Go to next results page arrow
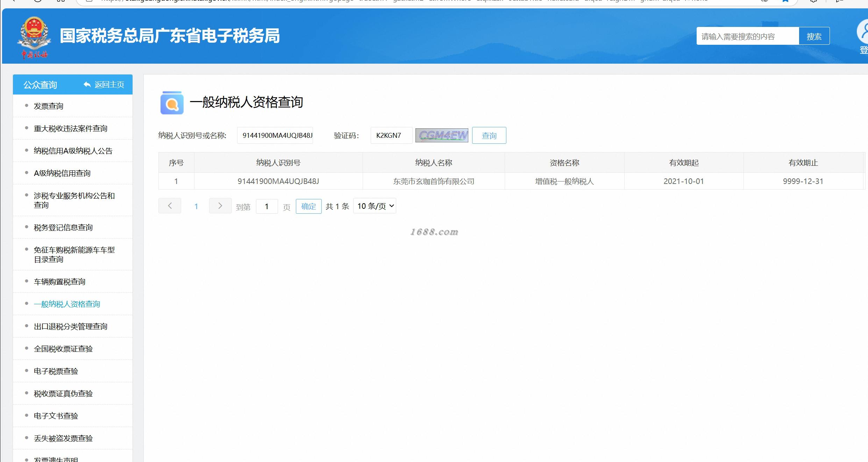This screenshot has height=462, width=868. (x=220, y=206)
